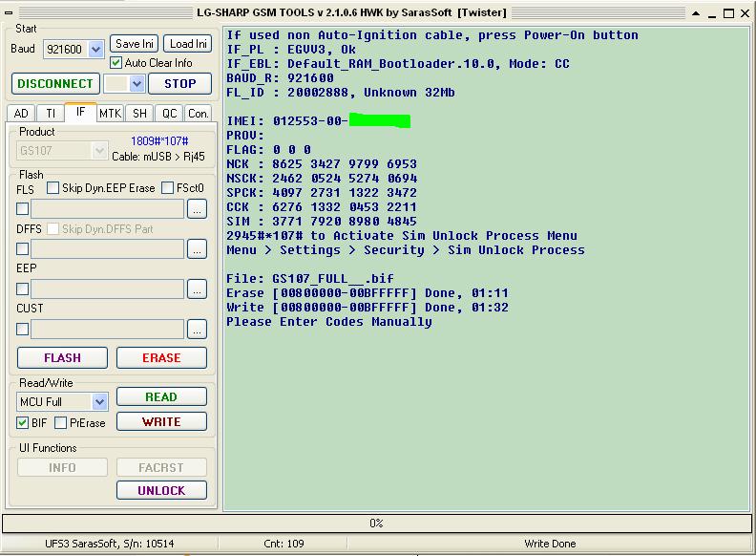This screenshot has width=756, height=556.
Task: Click the FLS file path field
Action: pos(108,209)
